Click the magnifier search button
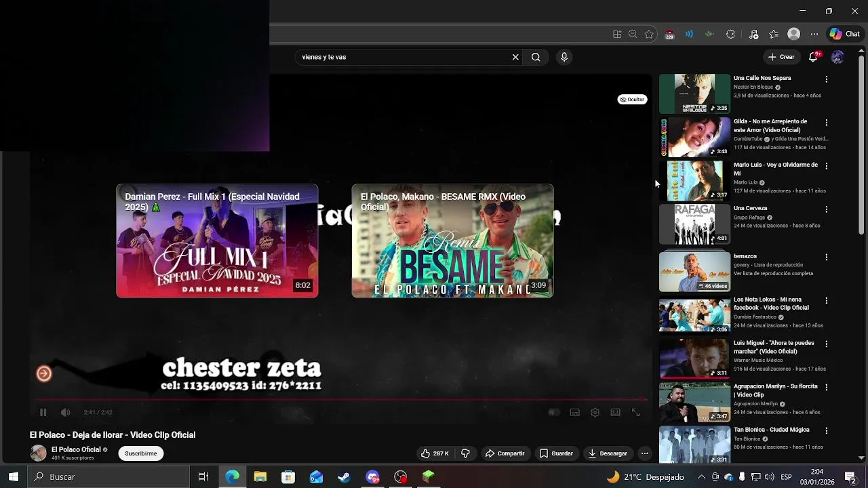The width and height of the screenshot is (868, 488). point(536,57)
